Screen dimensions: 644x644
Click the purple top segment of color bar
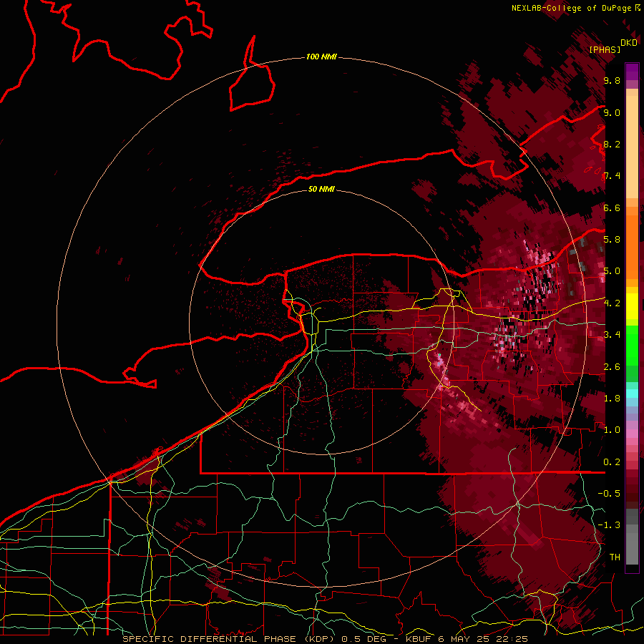coord(632,72)
